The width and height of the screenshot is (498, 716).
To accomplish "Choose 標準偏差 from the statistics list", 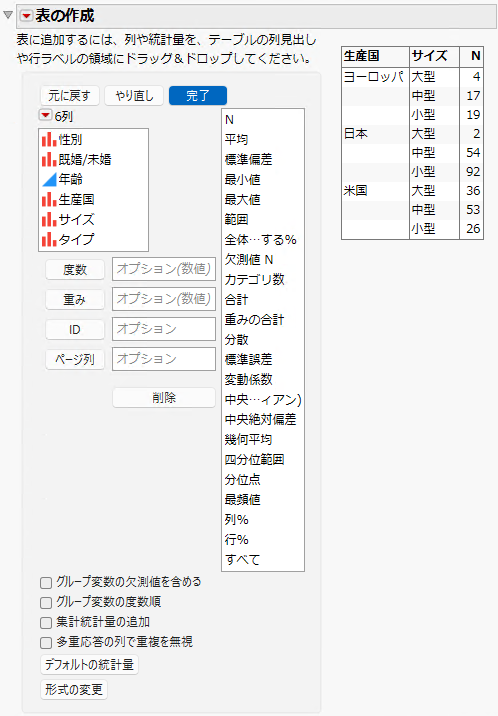I will tap(248, 159).
